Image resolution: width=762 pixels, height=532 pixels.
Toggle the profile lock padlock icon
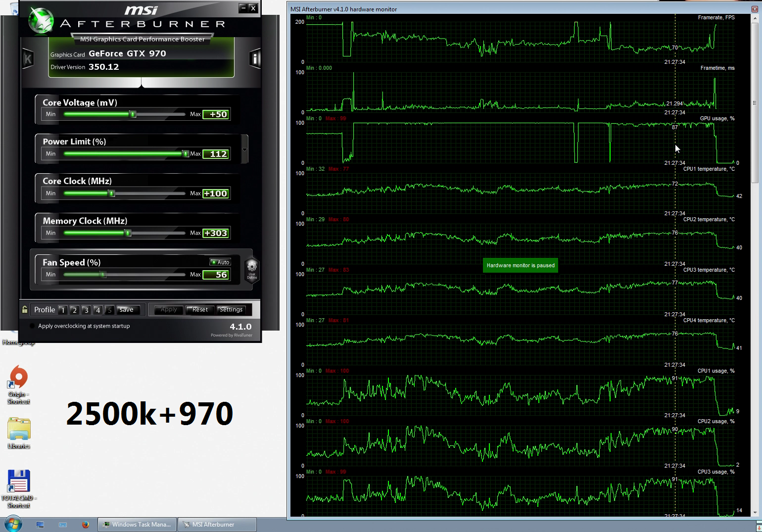point(25,310)
